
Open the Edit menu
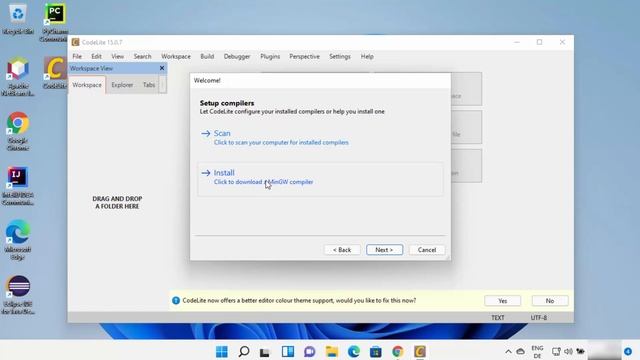pyautogui.click(x=96, y=56)
